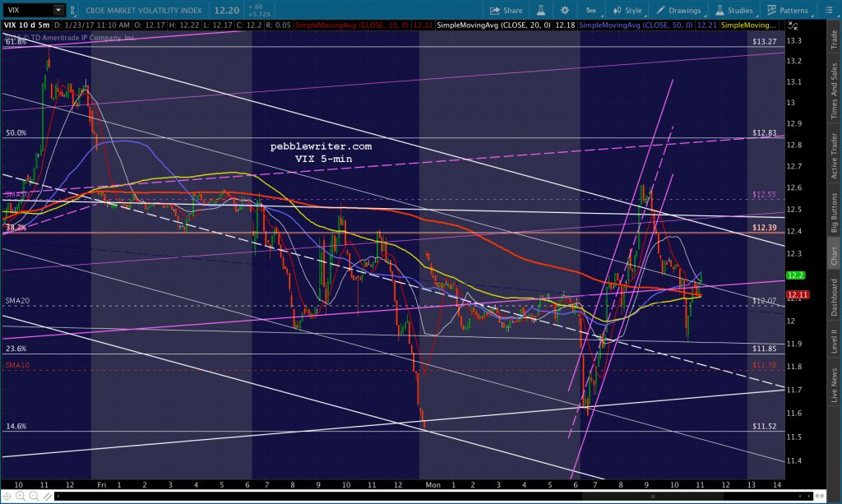Image resolution: width=842 pixels, height=504 pixels.
Task: Expand the VIX symbol dropdown arrow
Action: point(58,10)
